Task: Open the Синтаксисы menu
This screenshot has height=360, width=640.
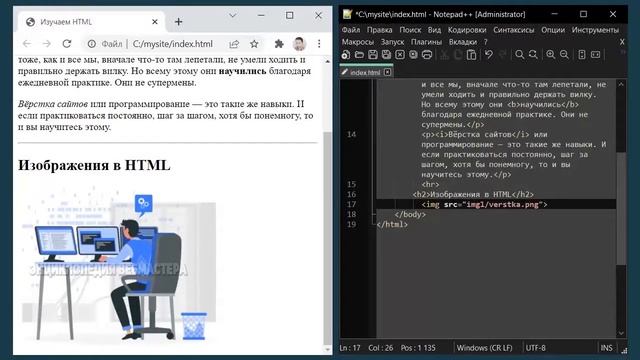Action: coord(513,30)
